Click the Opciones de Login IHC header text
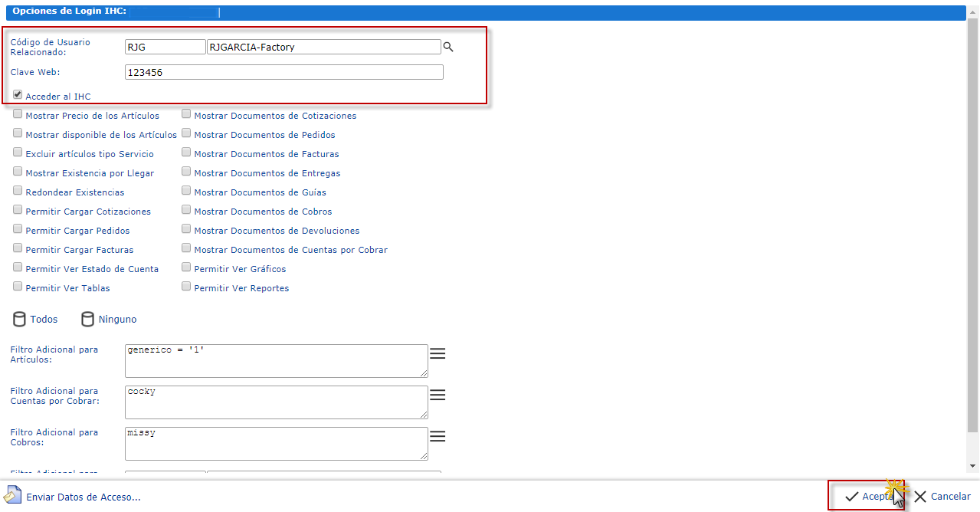The image size is (980, 512). point(70,11)
